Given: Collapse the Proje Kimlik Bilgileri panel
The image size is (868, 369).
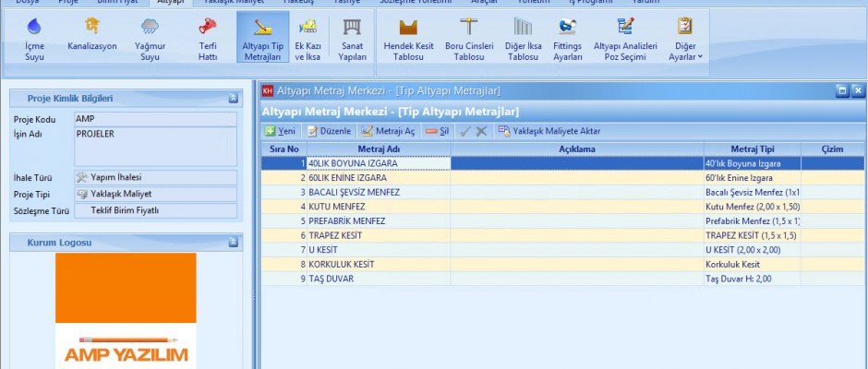Looking at the screenshot, I should pyautogui.click(x=234, y=98).
